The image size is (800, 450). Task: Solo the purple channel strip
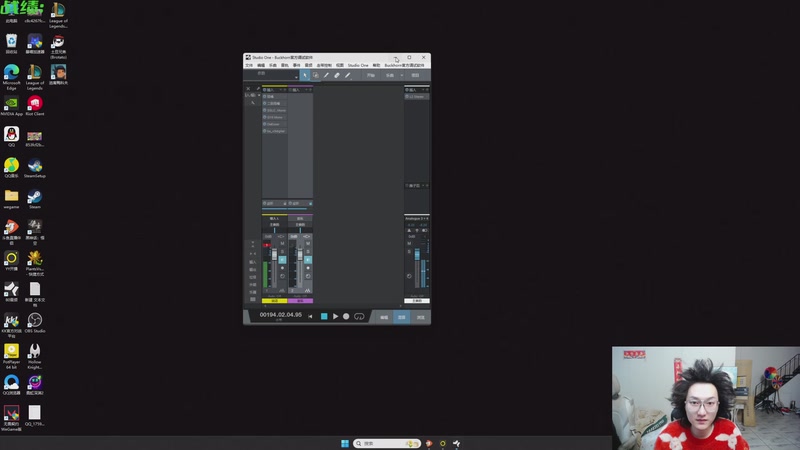(308, 252)
